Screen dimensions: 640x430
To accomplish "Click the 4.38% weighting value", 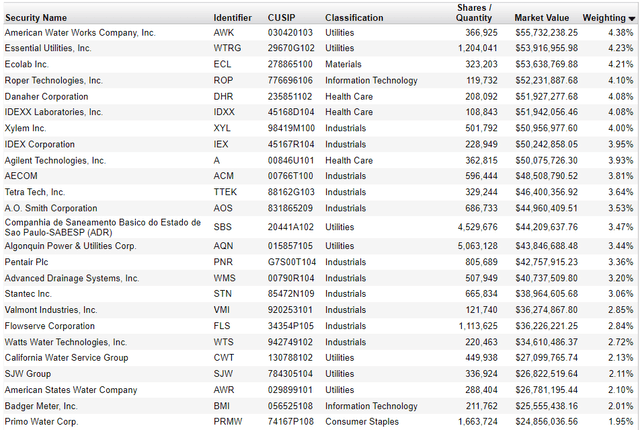I will (620, 33).
